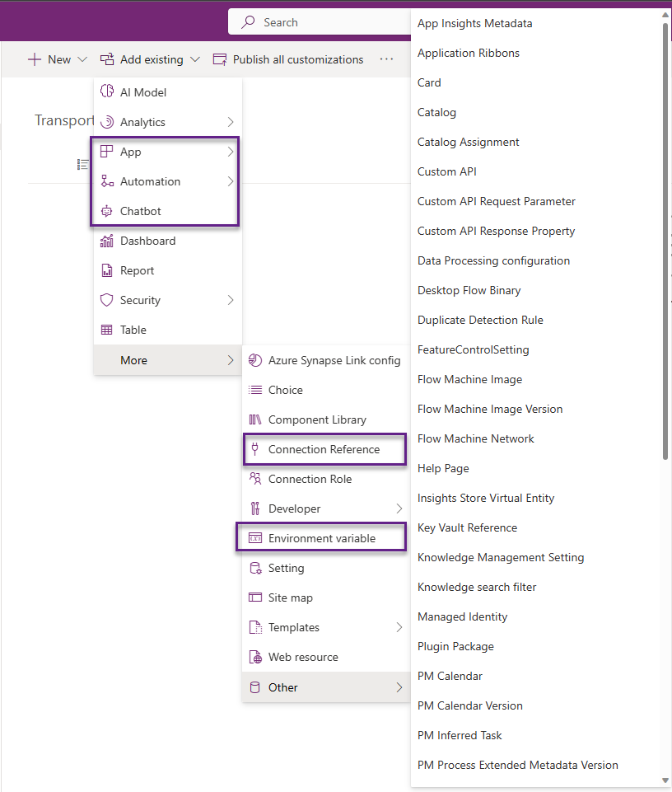Click the AI Model brain icon
Screen dimensions: 672x792
point(106,91)
